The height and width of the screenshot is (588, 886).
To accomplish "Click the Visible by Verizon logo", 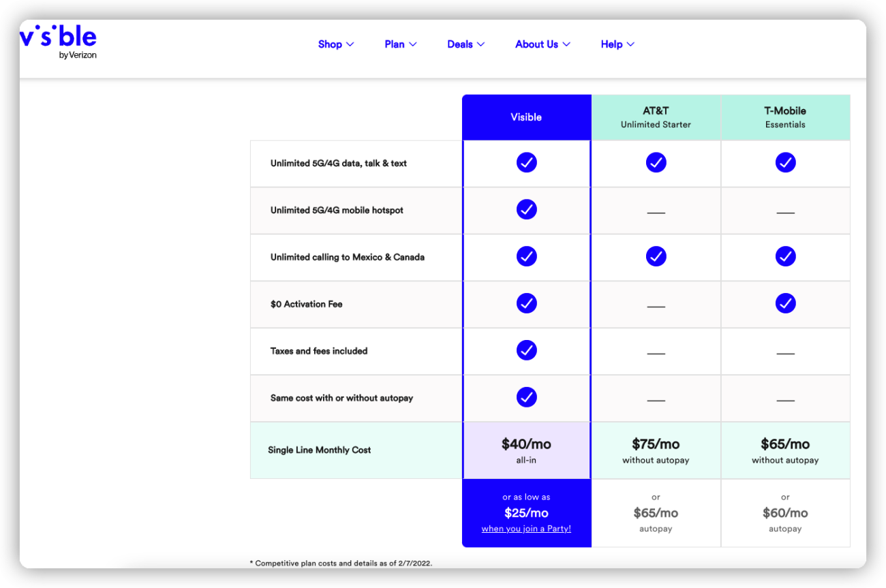I will point(59,42).
